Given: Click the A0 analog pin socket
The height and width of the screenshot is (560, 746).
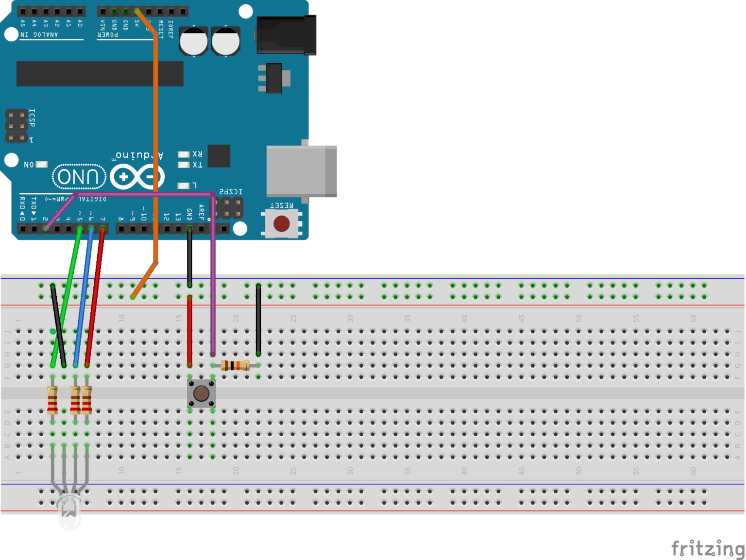Looking at the screenshot, I should pos(80,11).
